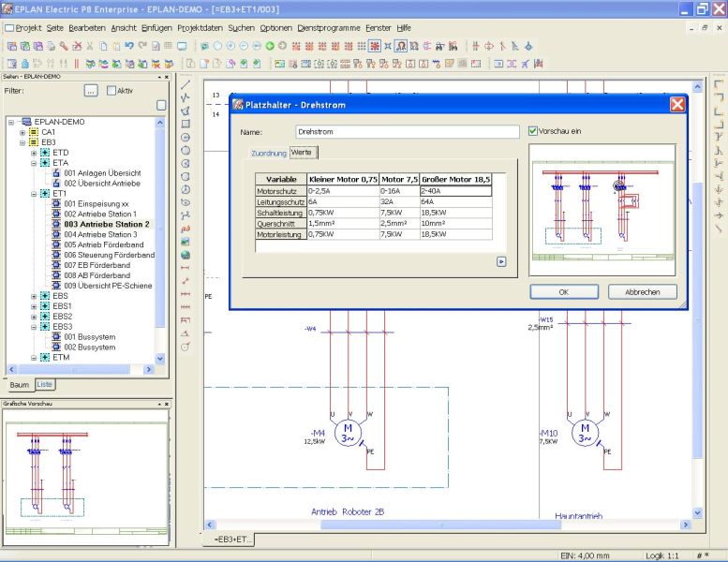Click the =EB3+ET page tab
The width and height of the screenshot is (728, 562).
point(230,540)
